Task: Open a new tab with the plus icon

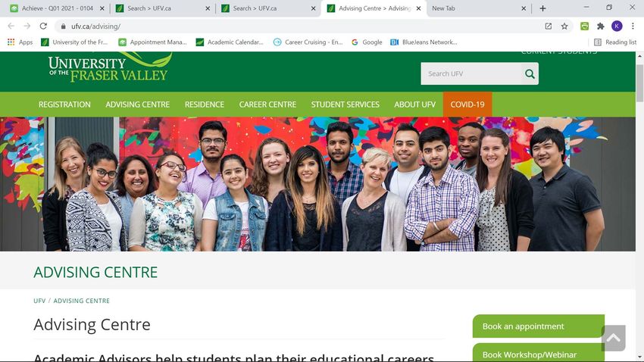Action: [542, 8]
